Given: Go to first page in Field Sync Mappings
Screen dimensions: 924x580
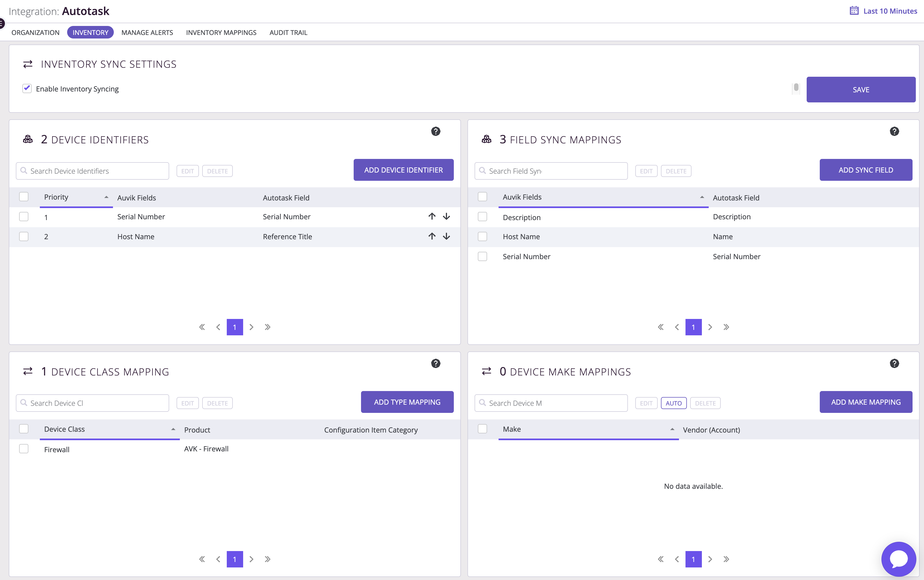Looking at the screenshot, I should 661,327.
